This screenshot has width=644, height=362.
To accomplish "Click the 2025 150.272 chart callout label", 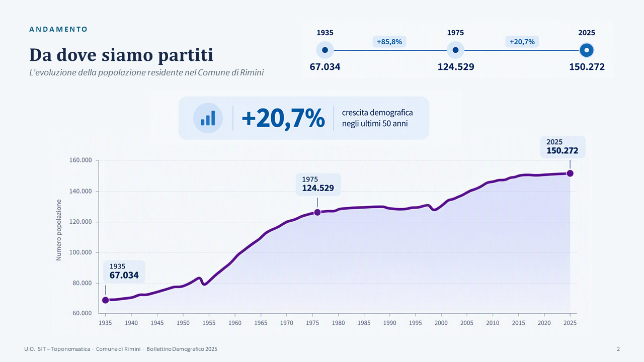I will [x=563, y=147].
